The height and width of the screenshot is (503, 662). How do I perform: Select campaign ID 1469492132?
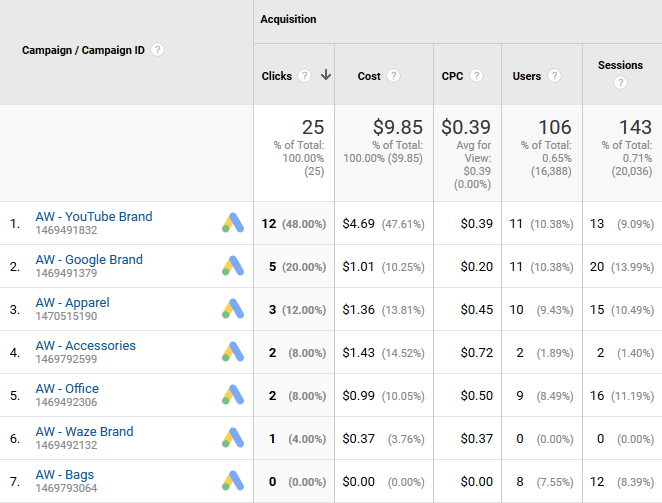click(x=66, y=446)
